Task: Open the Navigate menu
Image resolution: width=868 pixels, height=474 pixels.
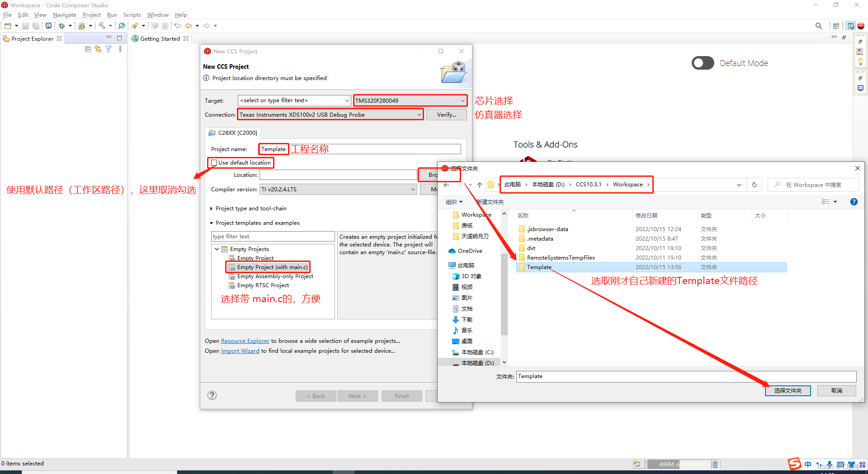Action: point(65,15)
